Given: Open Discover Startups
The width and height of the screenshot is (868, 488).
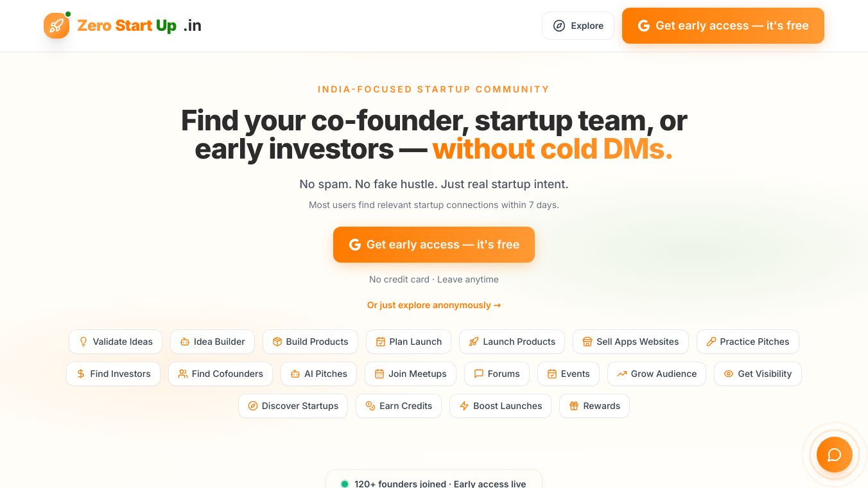Looking at the screenshot, I should pos(293,406).
